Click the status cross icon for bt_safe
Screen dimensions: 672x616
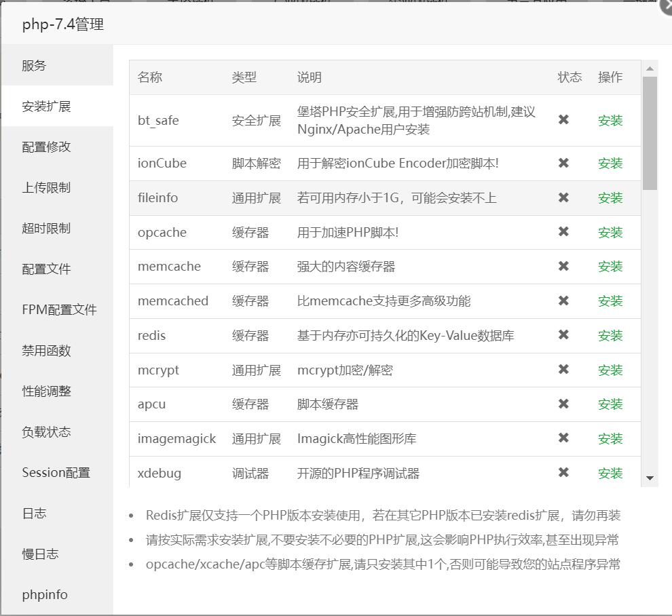pos(563,119)
